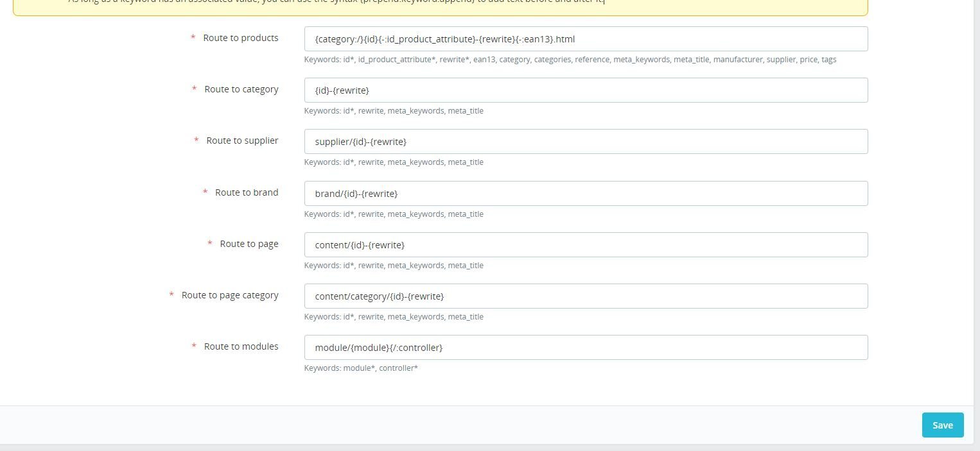The image size is (980, 451).
Task: Edit the Route to supplier field
Action: pyautogui.click(x=586, y=141)
